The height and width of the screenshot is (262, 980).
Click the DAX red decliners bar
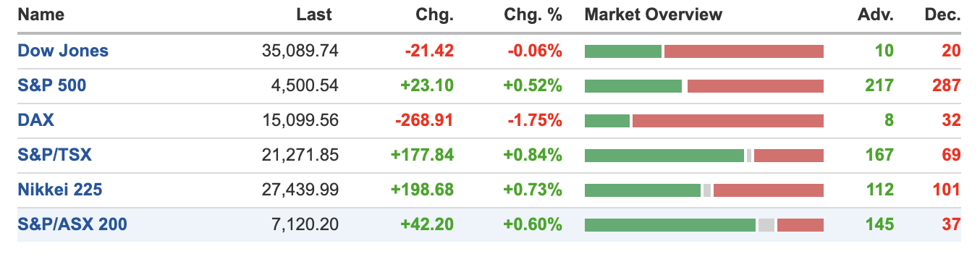coord(728,121)
